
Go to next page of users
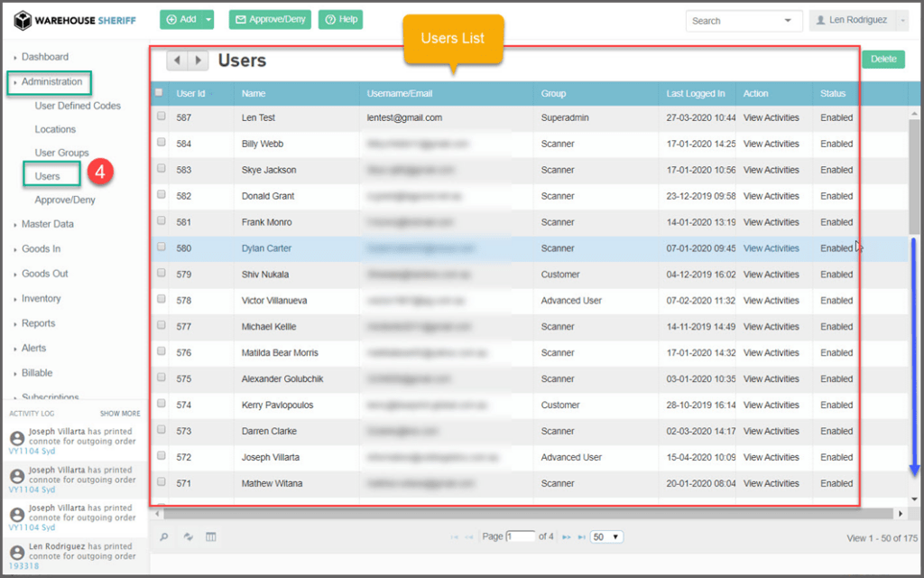pos(567,537)
